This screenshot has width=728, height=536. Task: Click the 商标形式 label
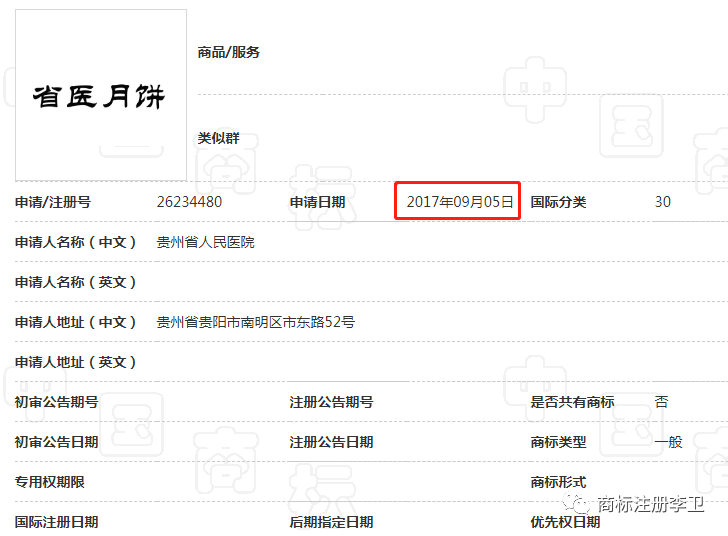tap(559, 482)
